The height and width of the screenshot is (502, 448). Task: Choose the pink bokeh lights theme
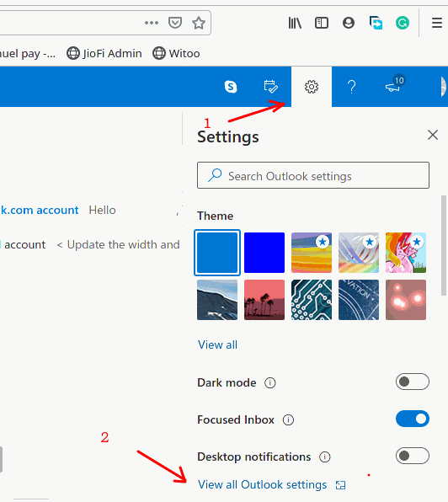405,300
